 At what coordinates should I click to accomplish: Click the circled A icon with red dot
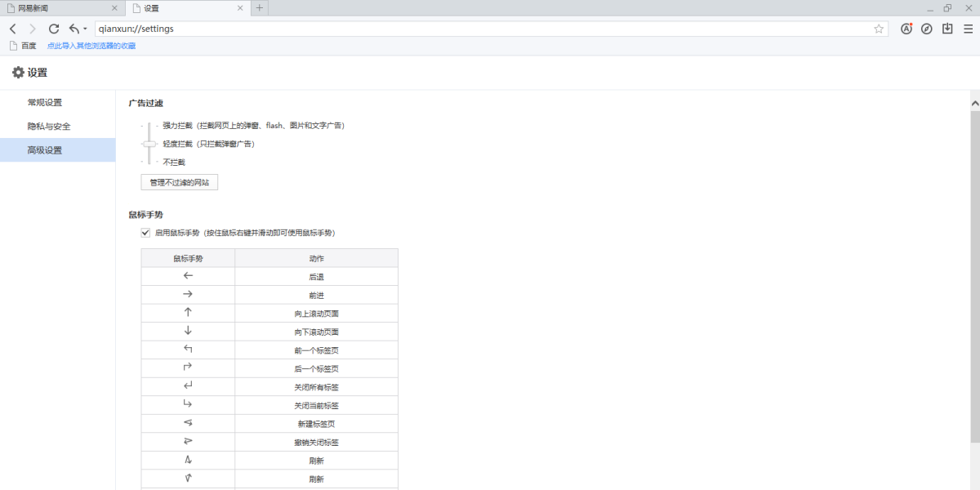(906, 29)
